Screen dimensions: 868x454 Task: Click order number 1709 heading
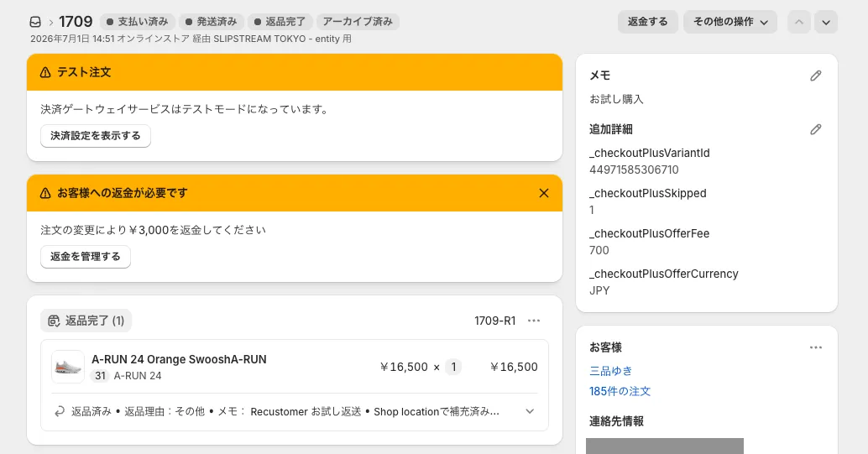(x=76, y=22)
